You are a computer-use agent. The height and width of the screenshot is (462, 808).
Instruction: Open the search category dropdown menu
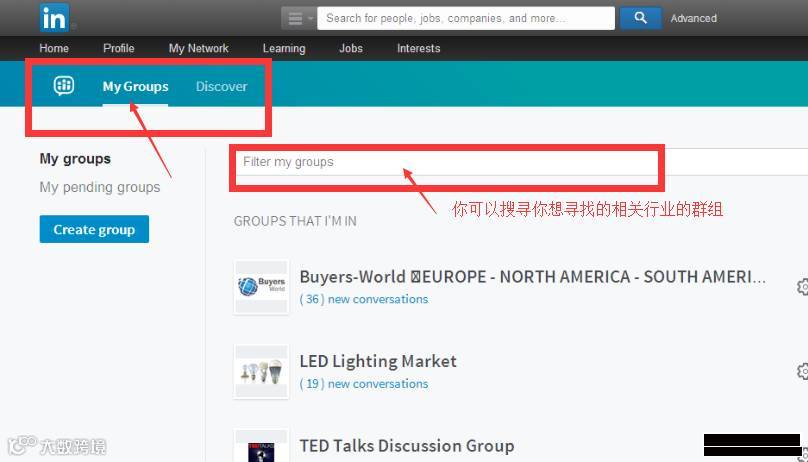point(299,19)
